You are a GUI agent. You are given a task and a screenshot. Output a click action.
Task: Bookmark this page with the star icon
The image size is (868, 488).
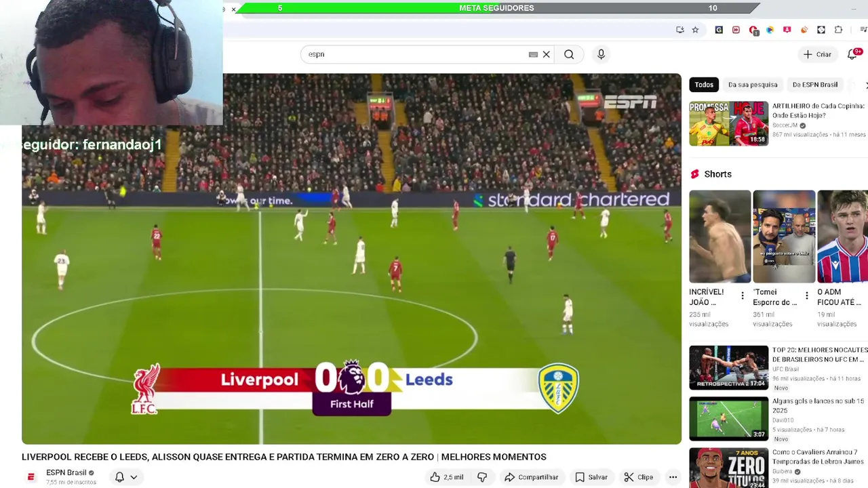695,30
